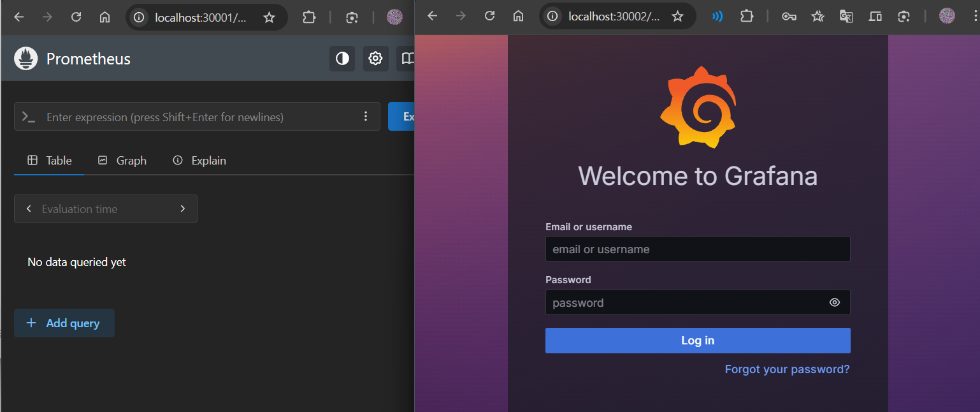Open the favorites star-list icon in Grafana window

pyautogui.click(x=818, y=16)
